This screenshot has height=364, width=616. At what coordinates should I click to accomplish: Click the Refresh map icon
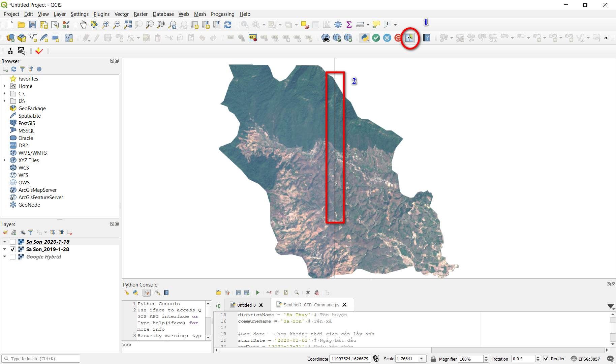click(x=228, y=25)
